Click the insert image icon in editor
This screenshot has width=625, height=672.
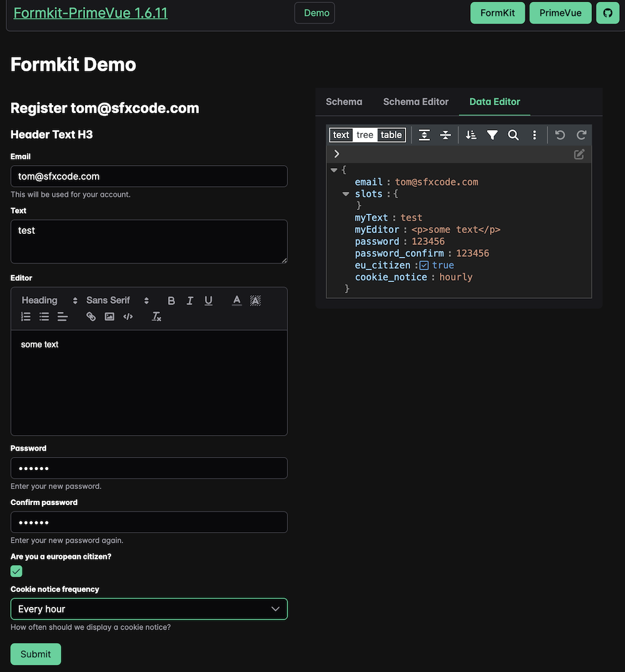click(109, 317)
